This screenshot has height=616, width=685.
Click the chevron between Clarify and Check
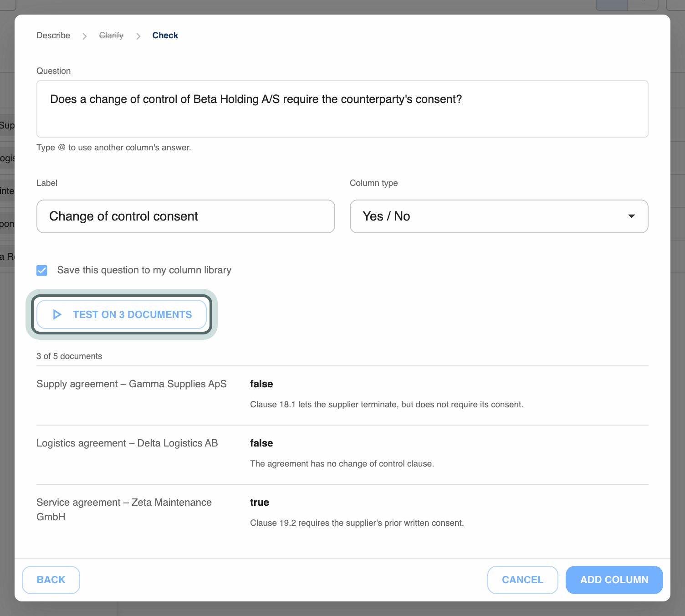[138, 36]
